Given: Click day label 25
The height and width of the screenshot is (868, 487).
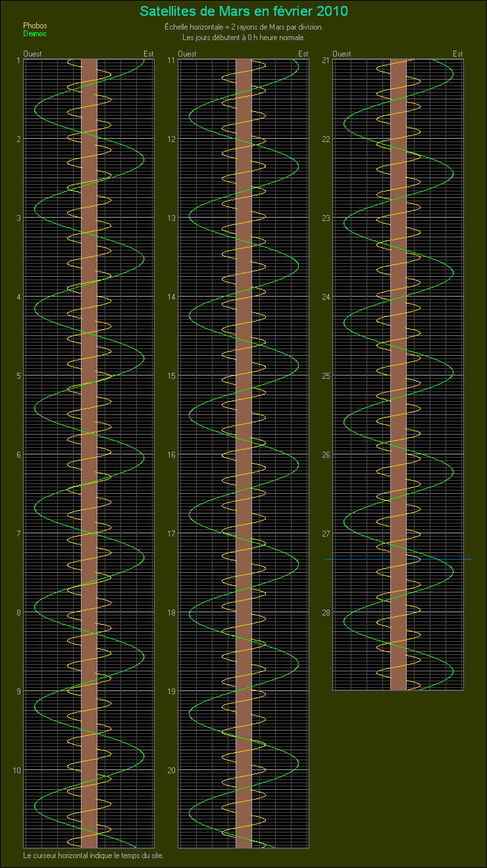Looking at the screenshot, I should click(325, 376).
